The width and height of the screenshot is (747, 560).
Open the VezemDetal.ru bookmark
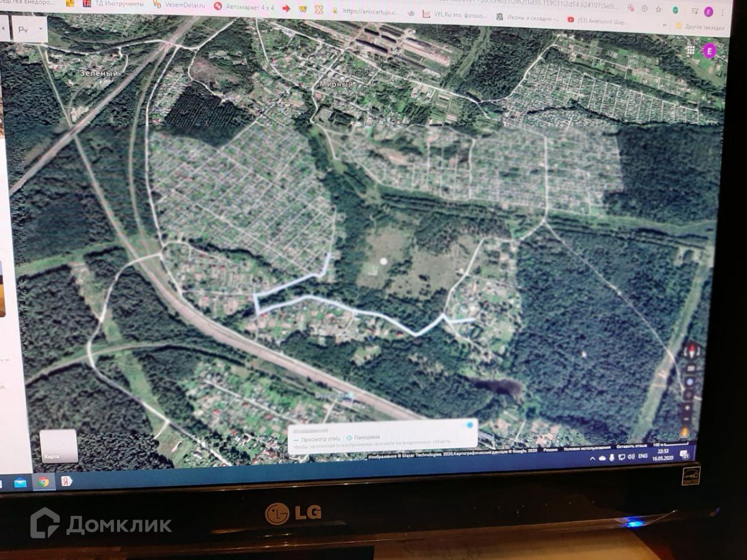pos(179,5)
